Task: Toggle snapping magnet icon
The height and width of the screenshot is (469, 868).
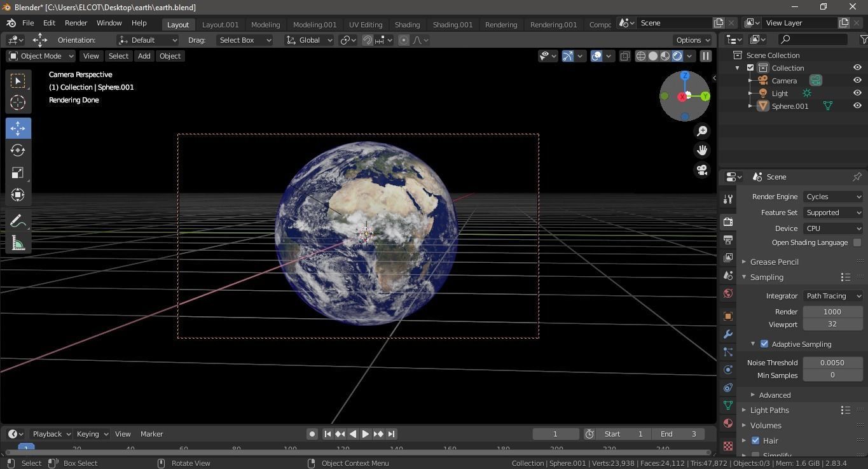Action: 368,40
